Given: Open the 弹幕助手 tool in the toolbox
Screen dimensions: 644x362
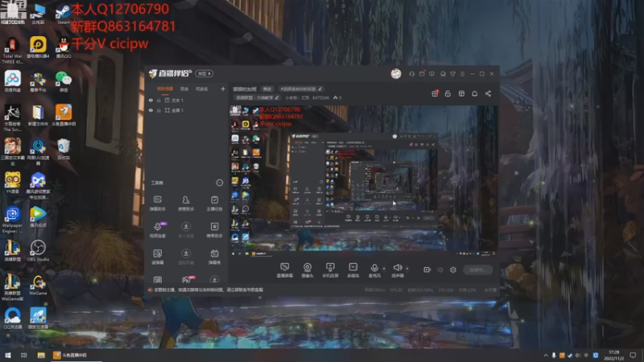Looking at the screenshot, I should 158,203.
